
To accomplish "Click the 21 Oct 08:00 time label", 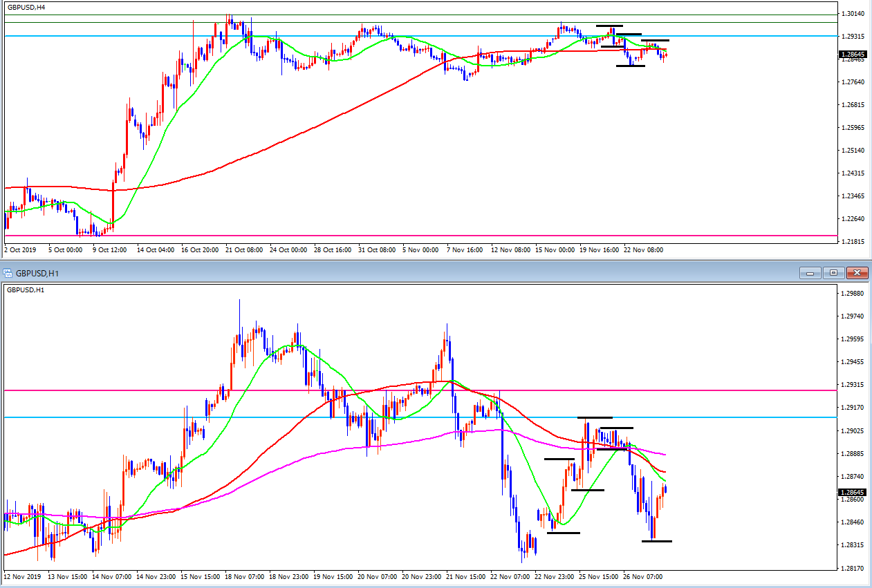I will (x=245, y=250).
